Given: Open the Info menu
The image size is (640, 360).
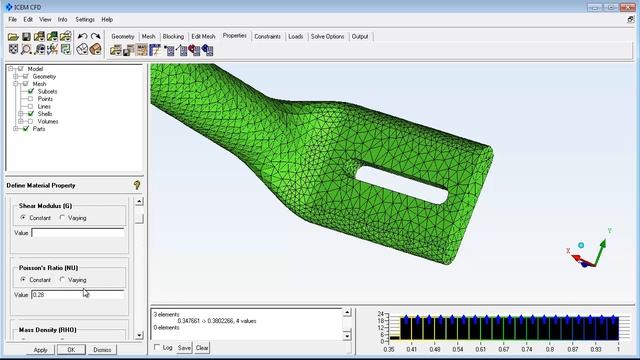Looking at the screenshot, I should click(62, 19).
